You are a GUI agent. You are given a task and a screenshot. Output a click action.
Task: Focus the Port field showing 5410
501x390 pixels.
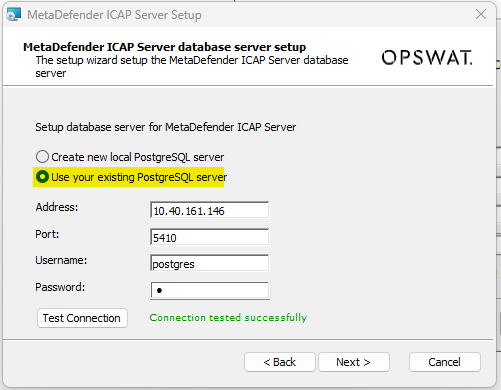point(209,237)
